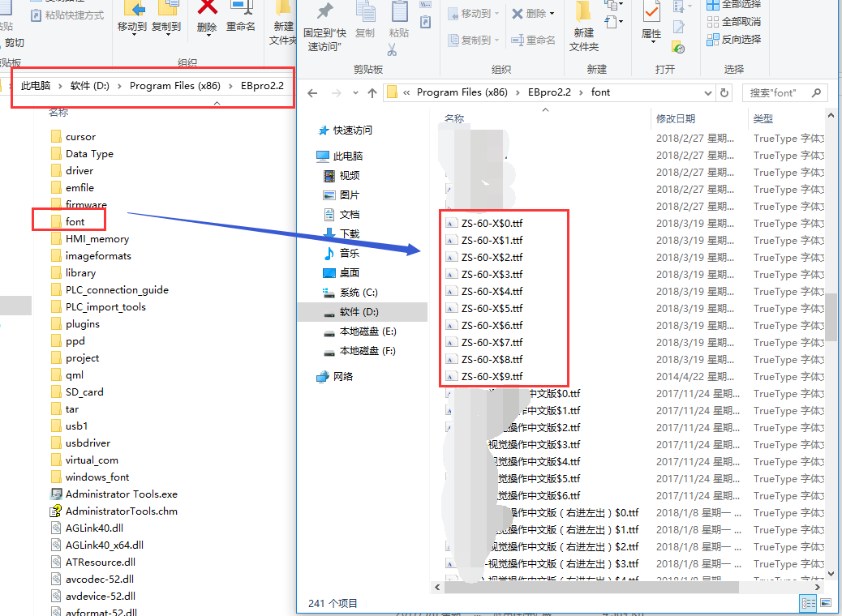Switch to details view in status bar
This screenshot has height=616, width=842.
click(x=808, y=602)
